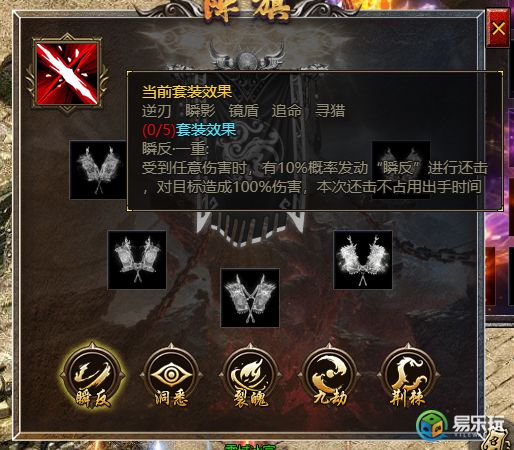514x450 pixels.
Task: Select the 裂魄 flame skill emblem
Action: [x=250, y=376]
